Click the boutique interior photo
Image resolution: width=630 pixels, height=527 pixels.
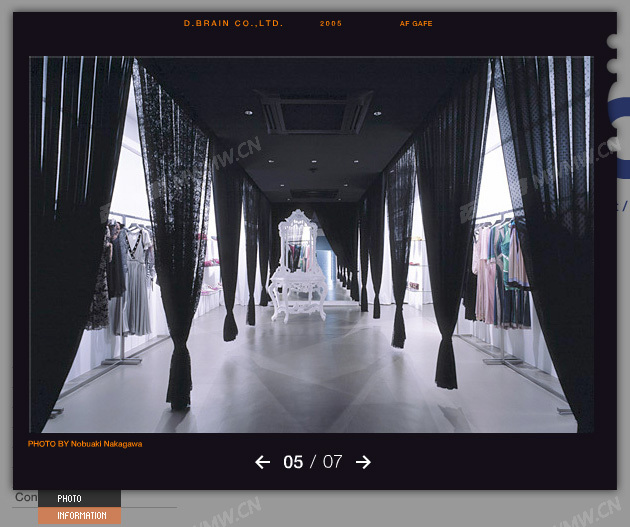click(311, 244)
